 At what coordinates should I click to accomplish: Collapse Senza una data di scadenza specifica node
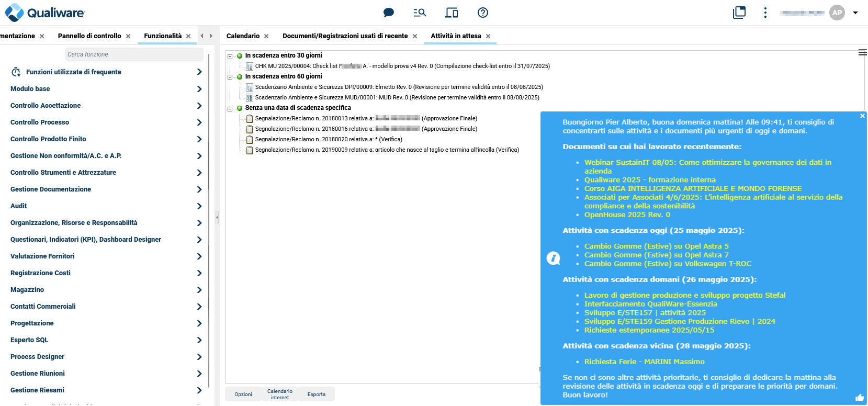click(x=230, y=108)
